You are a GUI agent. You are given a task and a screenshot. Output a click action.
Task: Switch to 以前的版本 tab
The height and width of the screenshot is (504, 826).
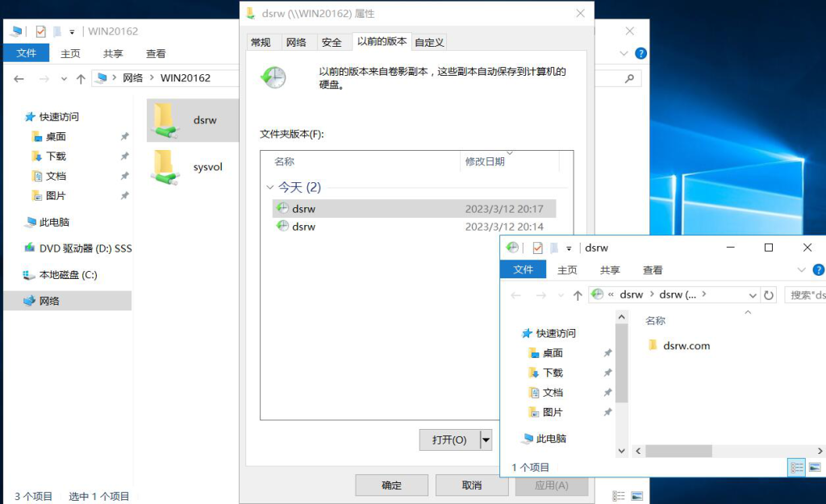[382, 41]
